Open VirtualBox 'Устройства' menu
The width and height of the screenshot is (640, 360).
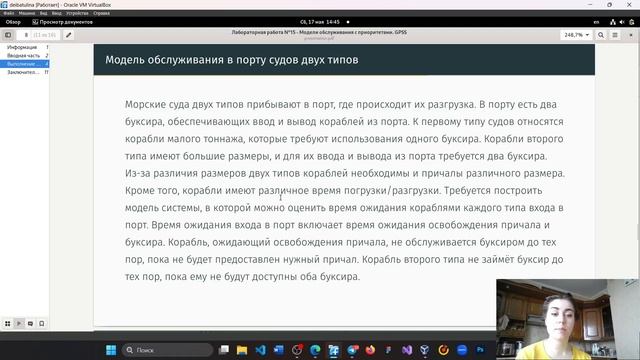coord(77,13)
